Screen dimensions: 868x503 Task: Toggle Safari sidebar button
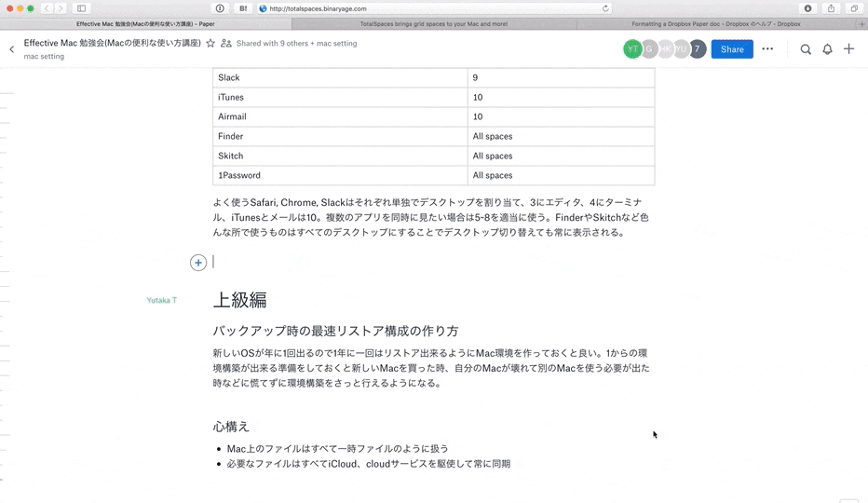tap(81, 8)
